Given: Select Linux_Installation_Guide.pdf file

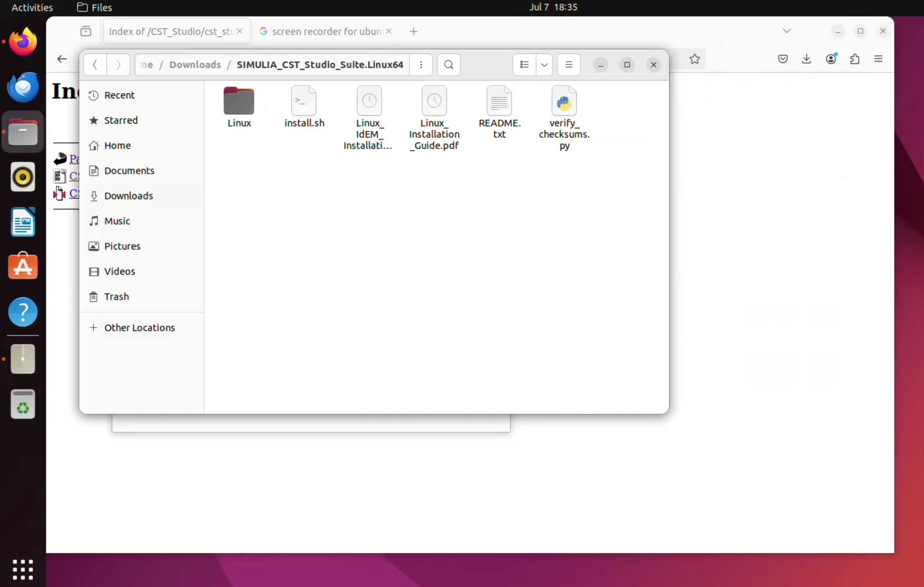Looking at the screenshot, I should (x=434, y=118).
